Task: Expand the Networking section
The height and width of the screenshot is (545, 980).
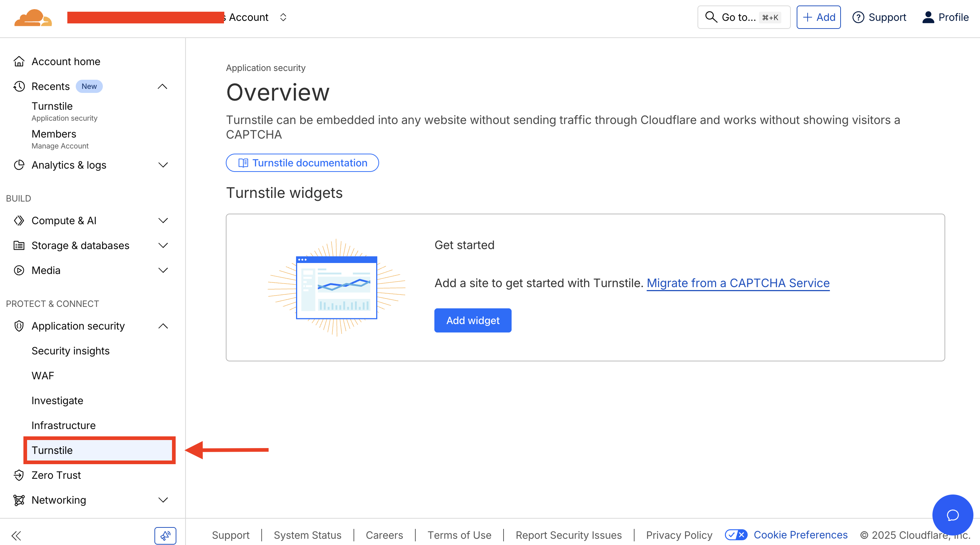Action: (x=163, y=500)
